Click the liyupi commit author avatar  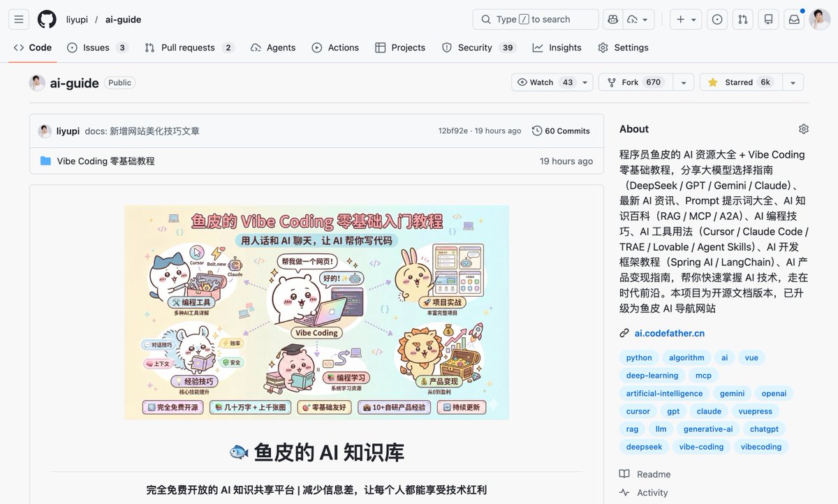(x=45, y=131)
